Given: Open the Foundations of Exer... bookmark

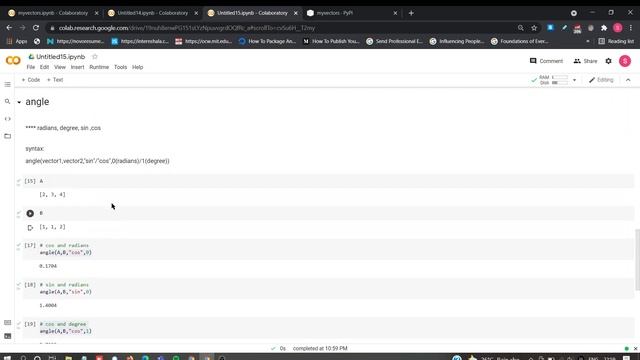Looking at the screenshot, I should point(520,41).
